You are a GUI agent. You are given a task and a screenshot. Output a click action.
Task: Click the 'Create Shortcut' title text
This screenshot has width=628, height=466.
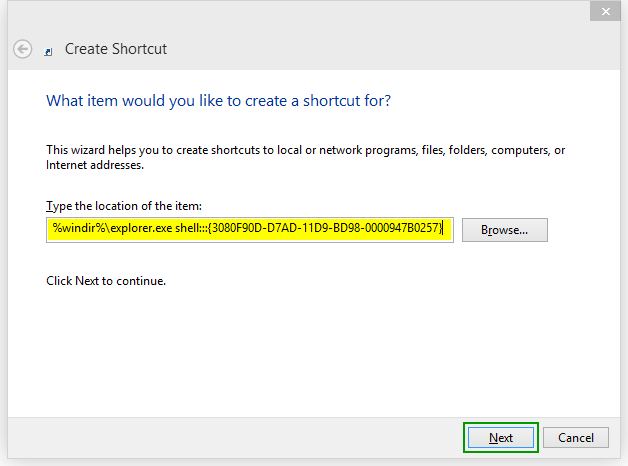tap(116, 49)
